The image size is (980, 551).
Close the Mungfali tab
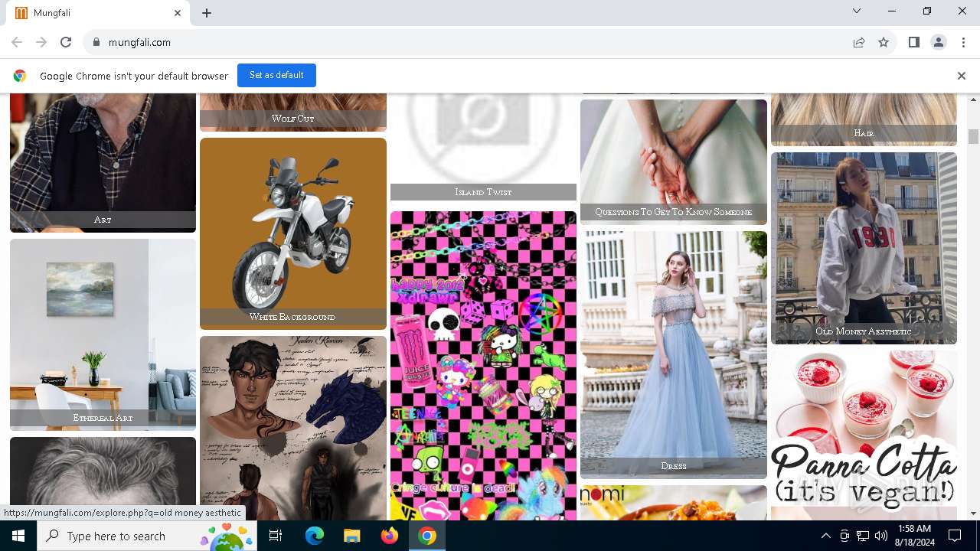pyautogui.click(x=178, y=13)
